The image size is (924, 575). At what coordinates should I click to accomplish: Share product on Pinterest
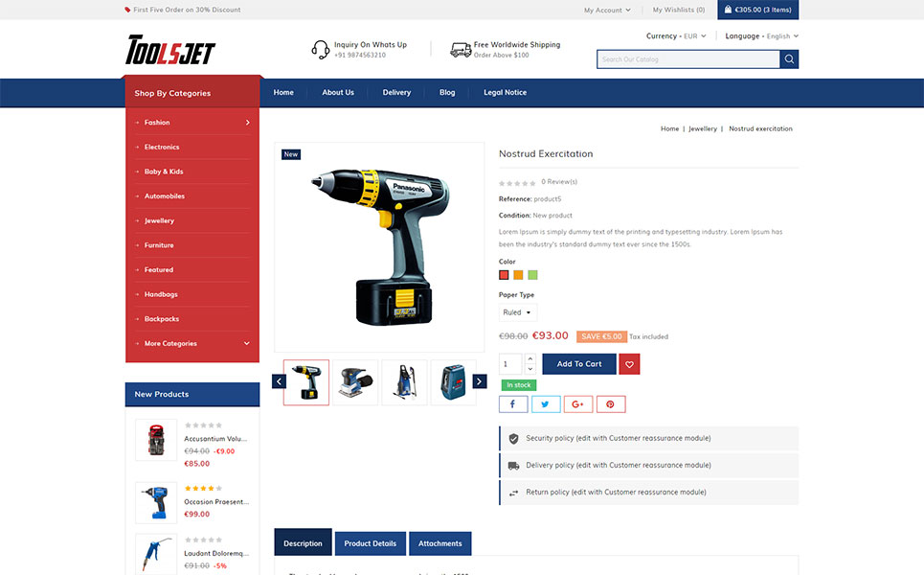coord(611,404)
